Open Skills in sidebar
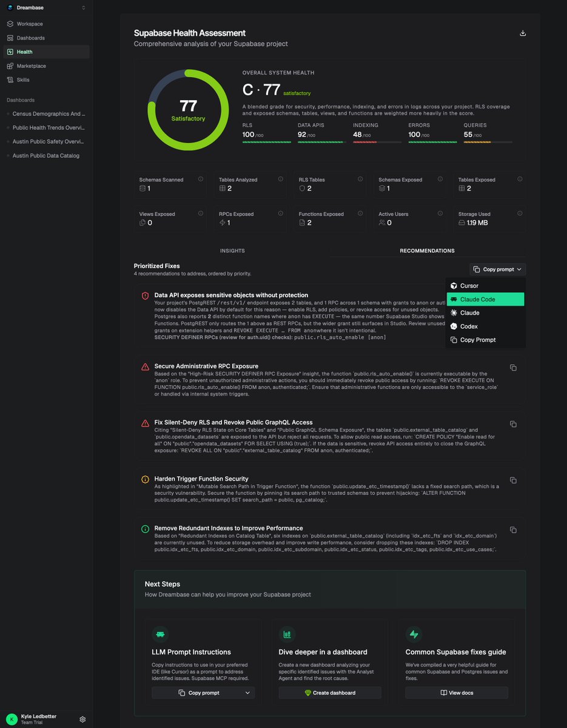567x728 pixels. point(47,79)
